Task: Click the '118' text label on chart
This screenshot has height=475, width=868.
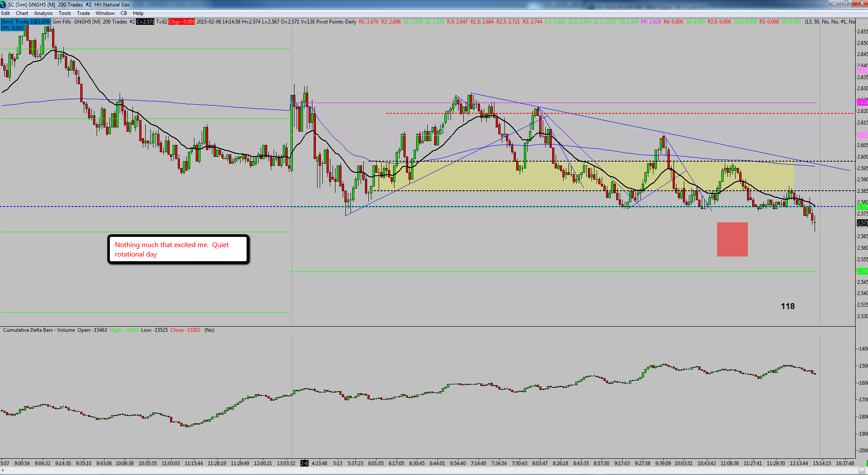Action: [x=788, y=306]
